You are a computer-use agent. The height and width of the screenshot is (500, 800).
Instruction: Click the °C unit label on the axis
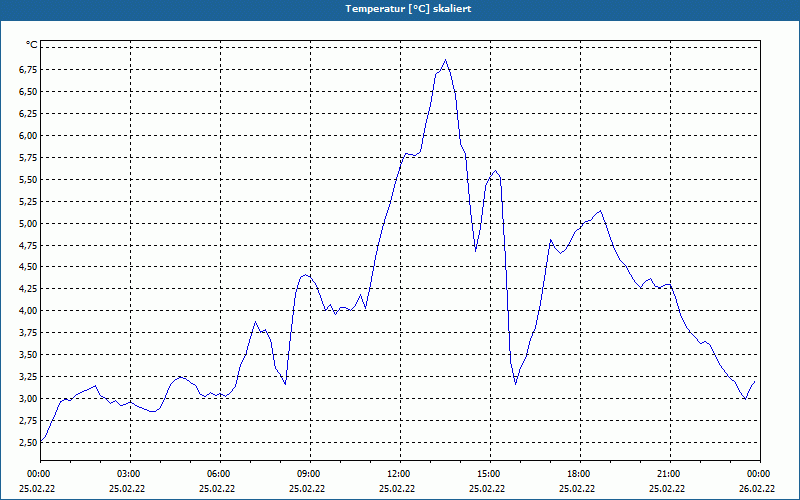(x=31, y=45)
